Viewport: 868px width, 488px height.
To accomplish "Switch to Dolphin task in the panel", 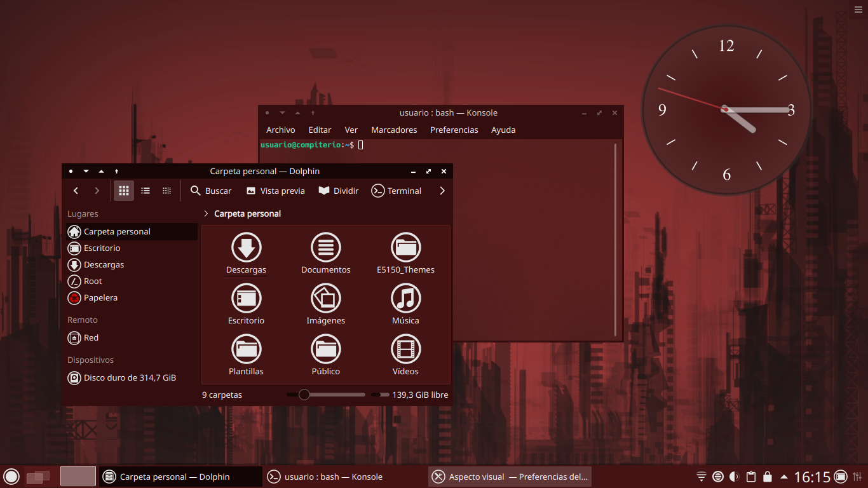I will (180, 477).
